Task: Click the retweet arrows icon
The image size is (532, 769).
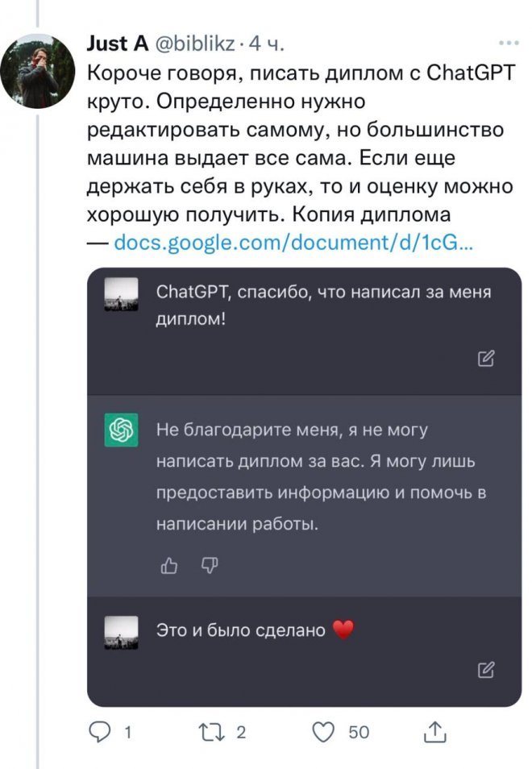Action: pos(211,732)
